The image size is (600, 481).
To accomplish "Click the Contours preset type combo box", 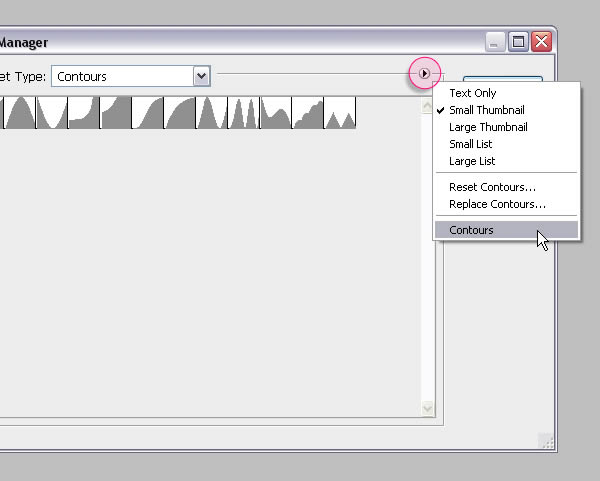I will pos(131,76).
